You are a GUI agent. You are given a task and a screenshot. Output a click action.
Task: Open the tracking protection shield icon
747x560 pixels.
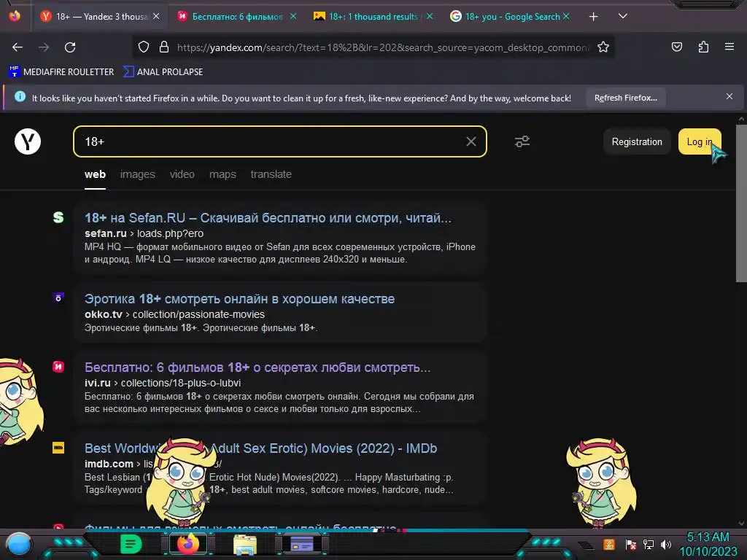(144, 47)
